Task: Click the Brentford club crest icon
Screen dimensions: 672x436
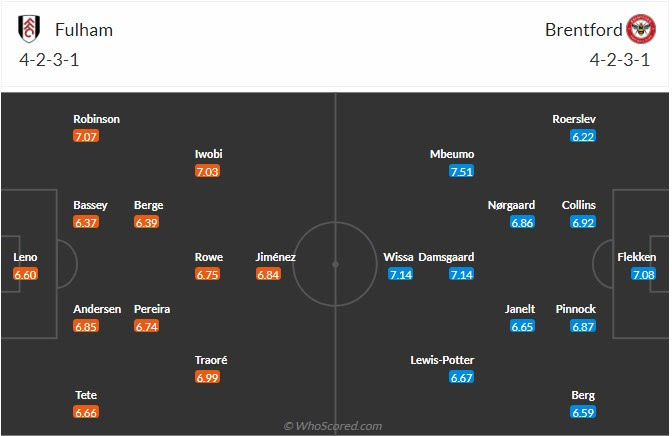Action: point(641,29)
